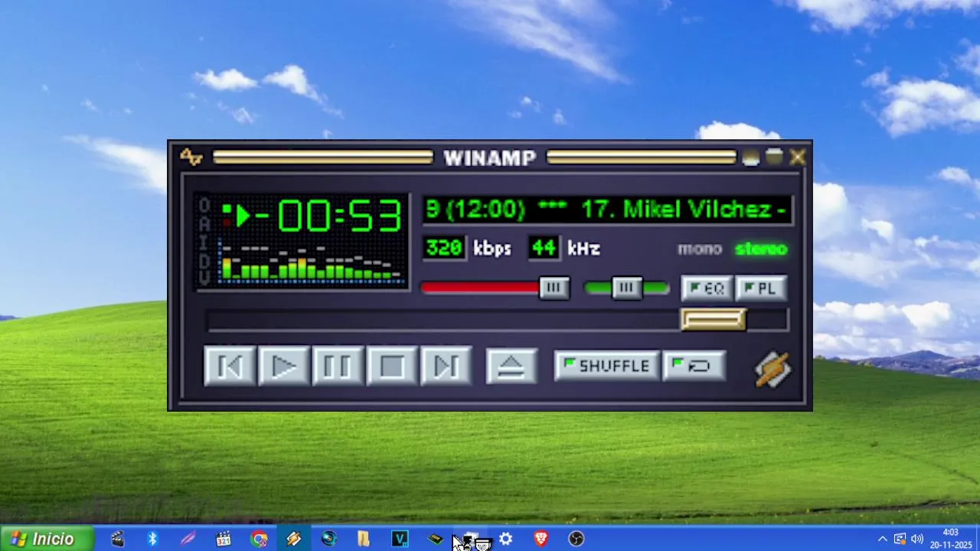Toggle elapsed/remaining time display -00:53
Screen dimensions: 980x551
pyautogui.click(x=328, y=216)
